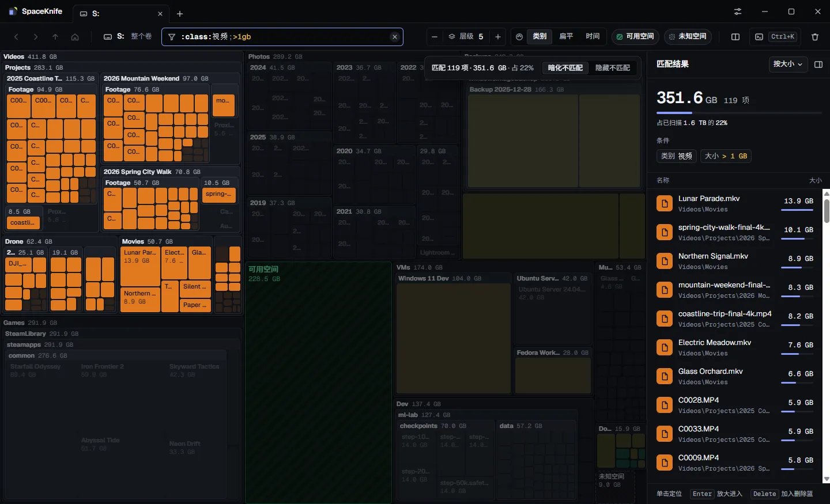Return to the home view
Image resolution: width=830 pixels, height=504 pixels.
click(75, 37)
